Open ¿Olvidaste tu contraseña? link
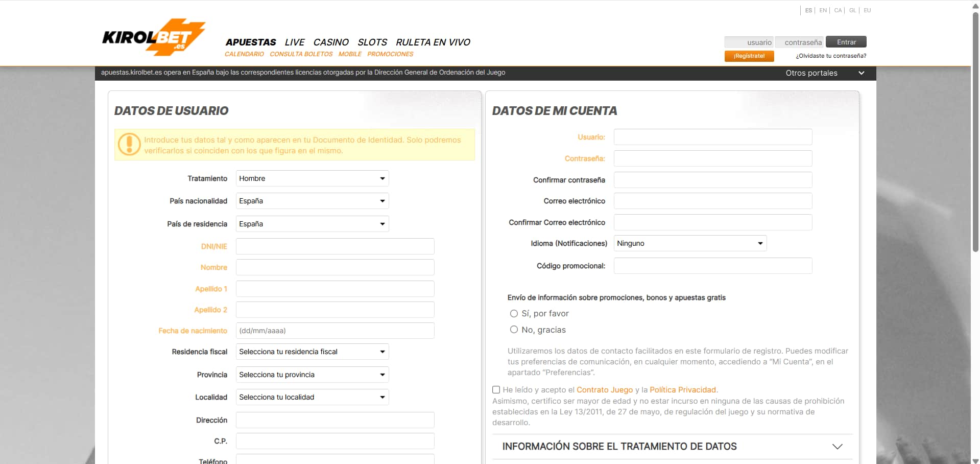Image resolution: width=980 pixels, height=464 pixels. (x=831, y=56)
